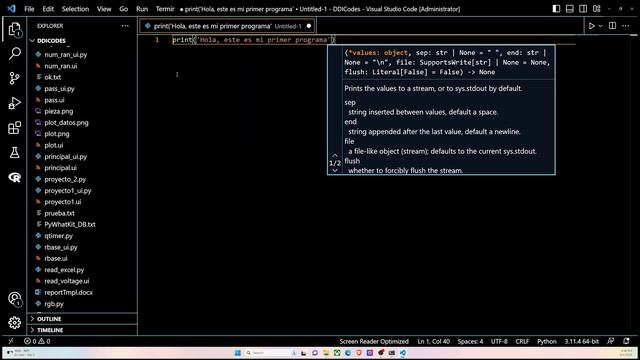Open the View menu
The image size is (640, 360).
pos(104,9)
